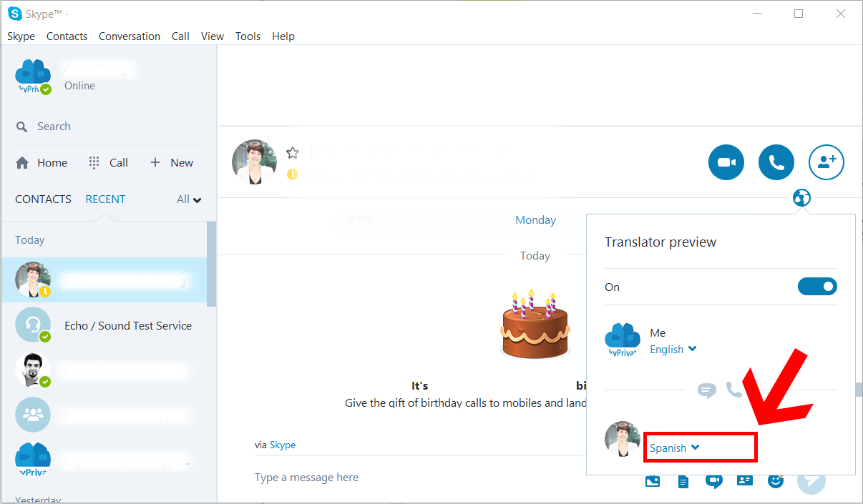Open the emoticon picker

776,480
